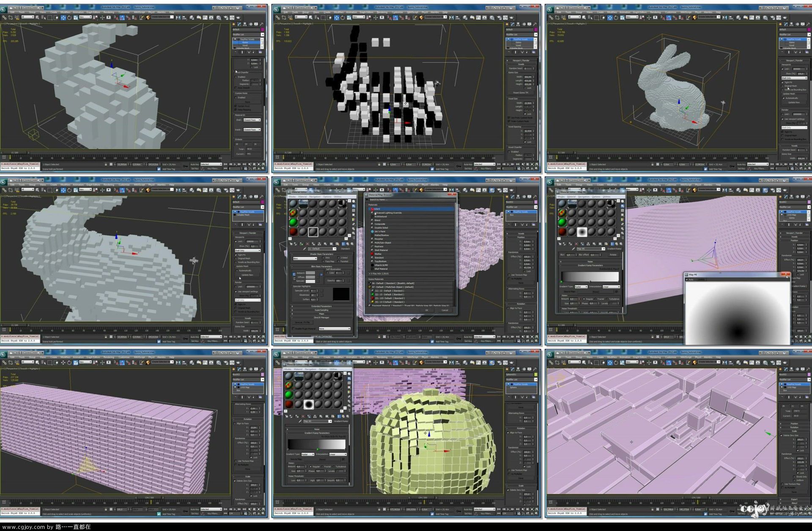Click Configure Modifier Sets icon, coarse bunny window

[x=260, y=52]
